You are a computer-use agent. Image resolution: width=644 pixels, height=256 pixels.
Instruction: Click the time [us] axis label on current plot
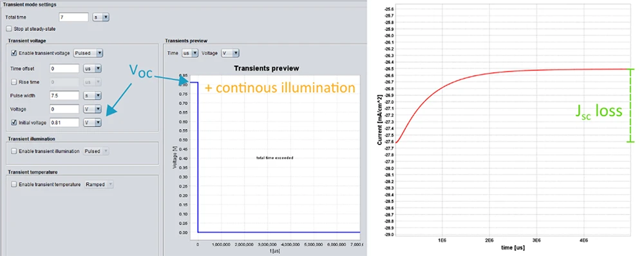(513, 248)
